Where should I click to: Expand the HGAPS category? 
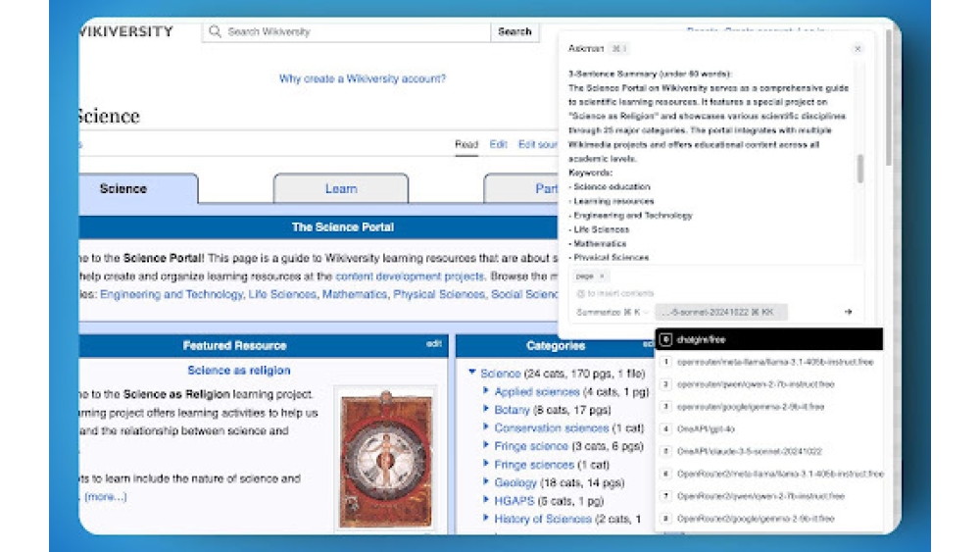486,500
